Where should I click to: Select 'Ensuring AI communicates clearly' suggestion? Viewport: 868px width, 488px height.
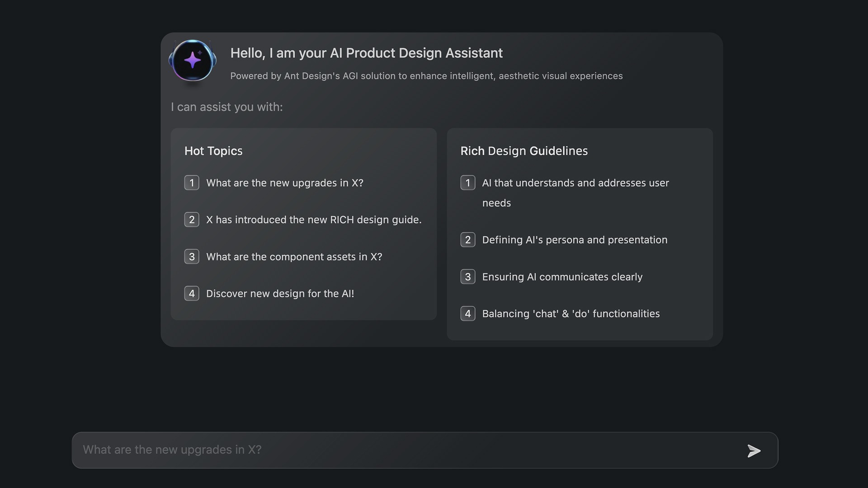point(562,277)
